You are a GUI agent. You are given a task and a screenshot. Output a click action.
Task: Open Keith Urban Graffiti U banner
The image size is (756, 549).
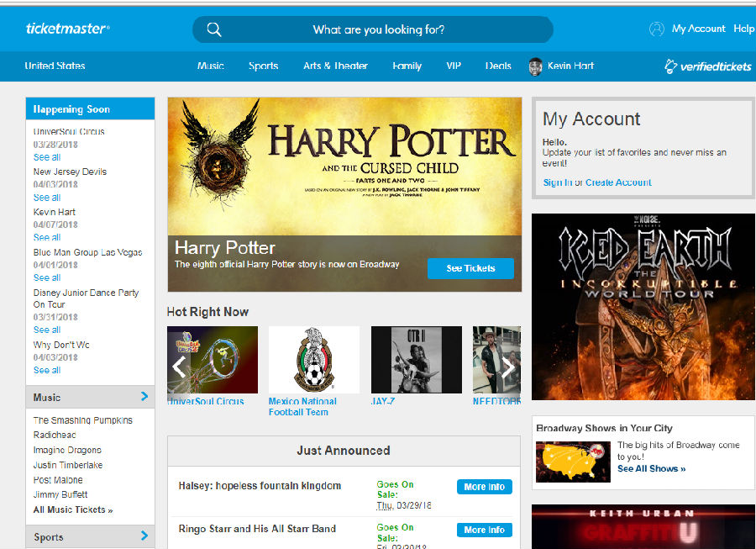[643, 527]
